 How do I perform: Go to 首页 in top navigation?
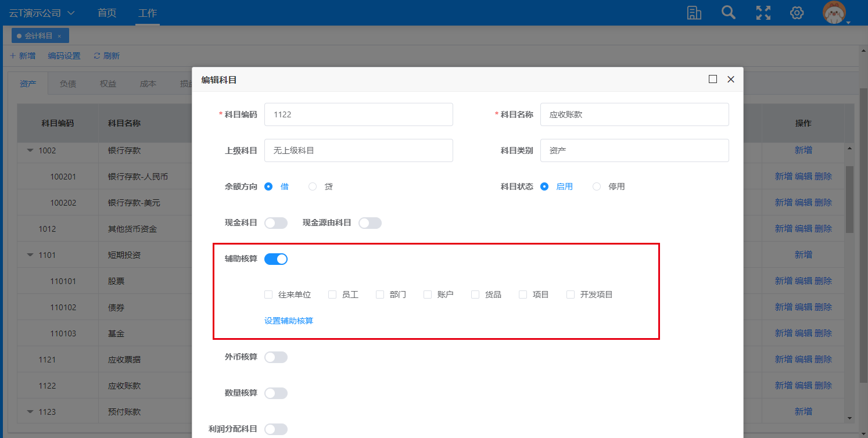click(x=107, y=13)
